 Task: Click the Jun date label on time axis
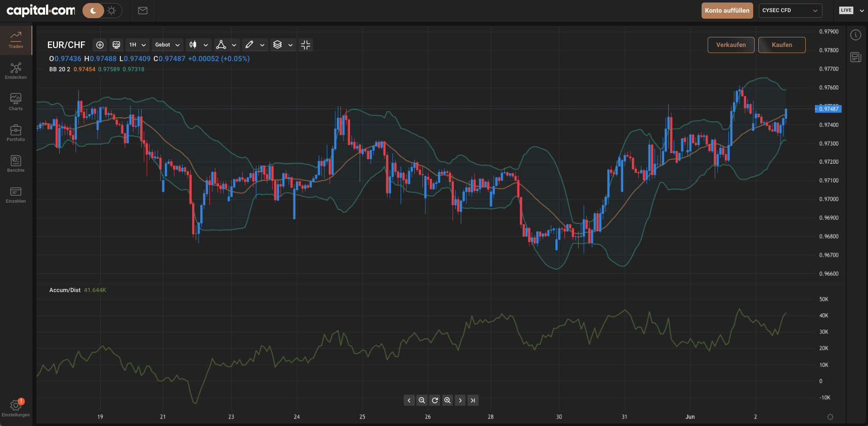click(690, 417)
